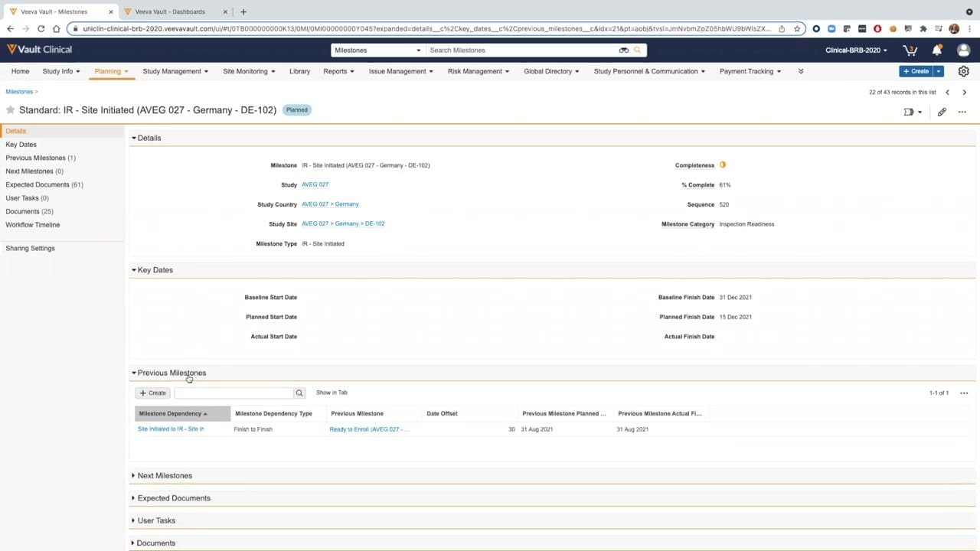The image size is (980, 551).
Task: Click the browser address bar URL
Action: [426, 29]
